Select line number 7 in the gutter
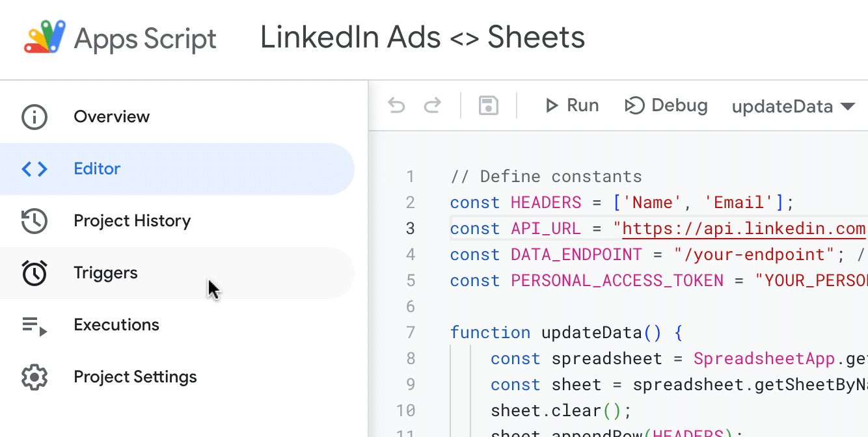Viewport: 868px width, 437px height. pos(411,333)
